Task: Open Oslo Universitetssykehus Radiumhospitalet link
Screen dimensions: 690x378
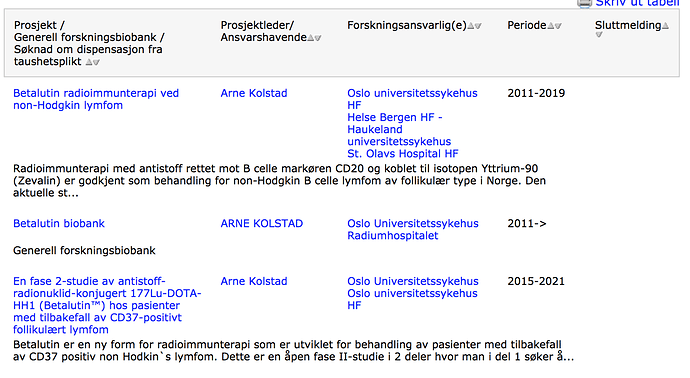Action: pos(413,230)
